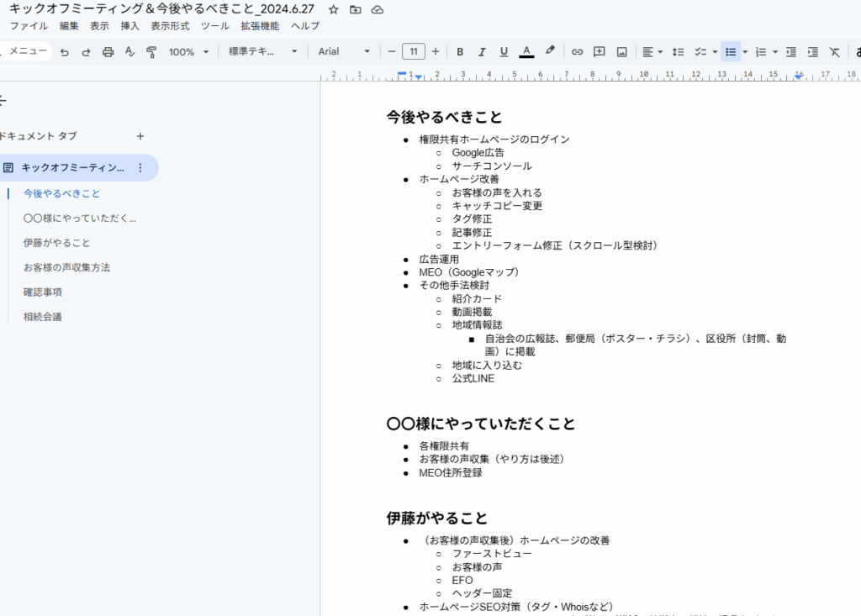Open the text color picker
The height and width of the screenshot is (616, 861).
tap(526, 52)
